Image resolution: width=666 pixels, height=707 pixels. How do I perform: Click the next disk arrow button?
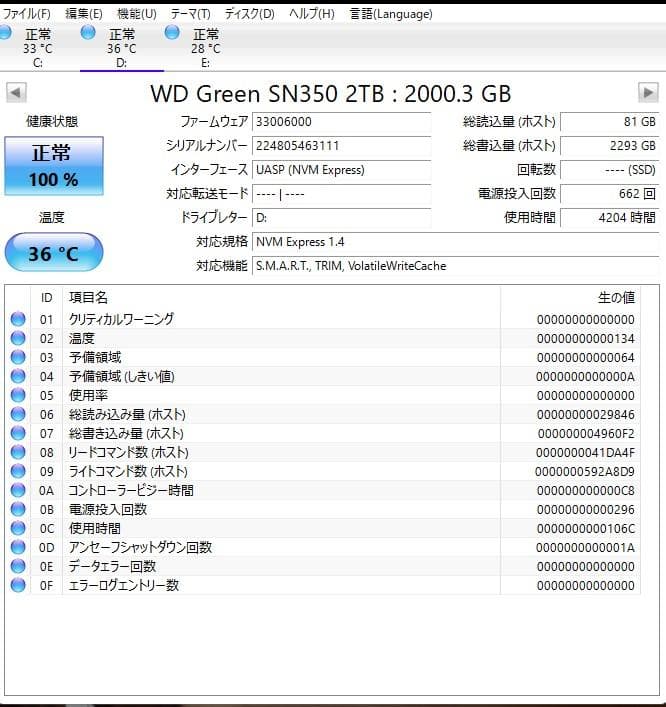648,93
